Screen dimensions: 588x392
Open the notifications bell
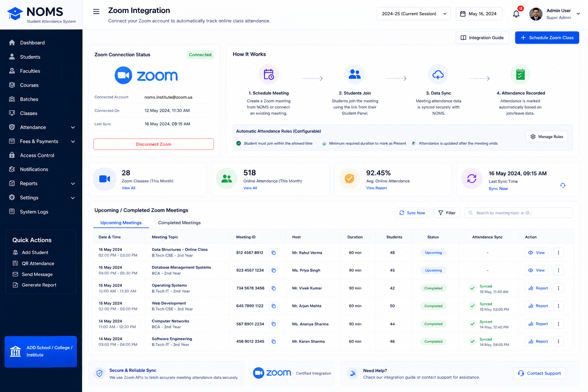[516, 14]
